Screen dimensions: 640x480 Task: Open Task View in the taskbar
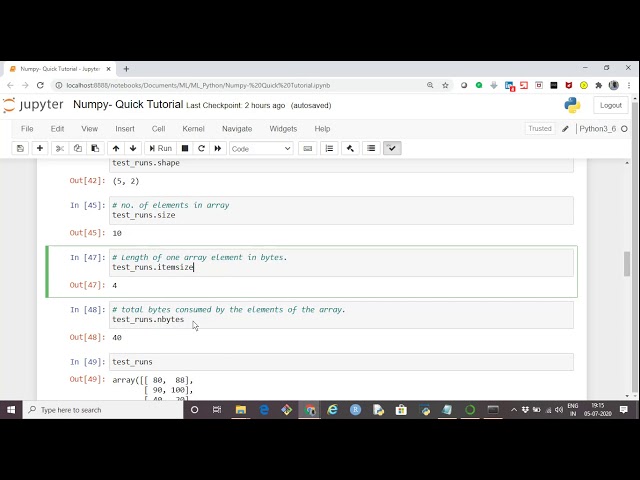[x=217, y=410]
